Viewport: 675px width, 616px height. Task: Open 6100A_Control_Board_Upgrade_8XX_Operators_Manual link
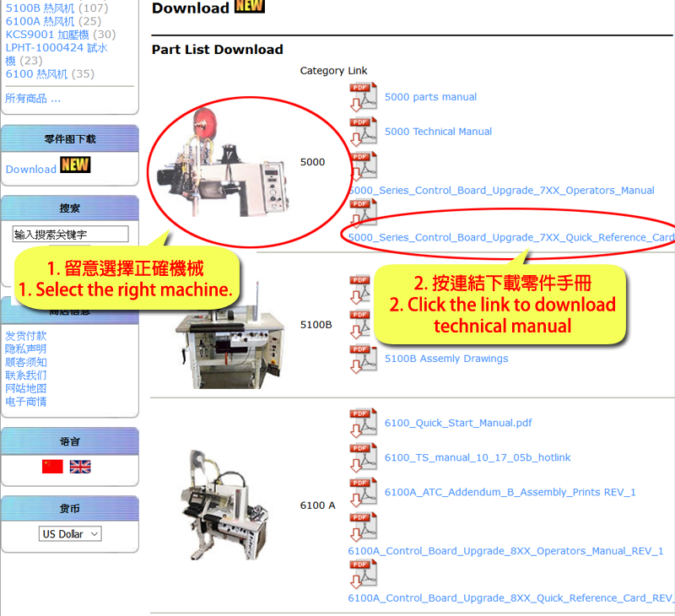tap(505, 551)
